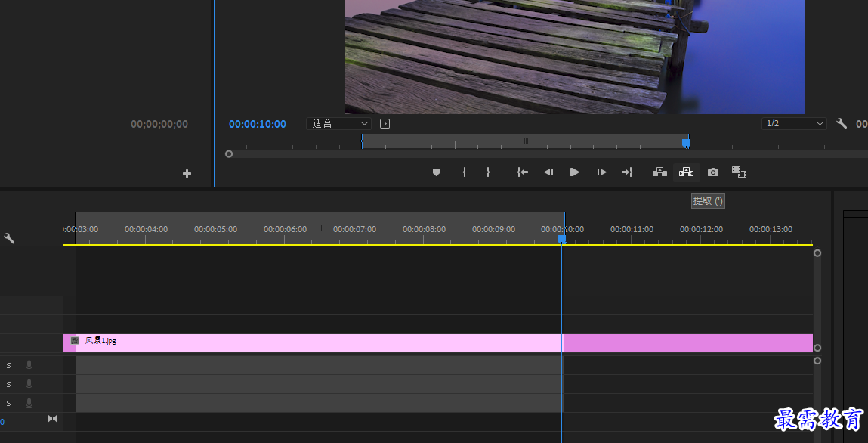868x443 pixels.
Task: Click the bow-tie icon below audio tracks
Action: [x=53, y=419]
